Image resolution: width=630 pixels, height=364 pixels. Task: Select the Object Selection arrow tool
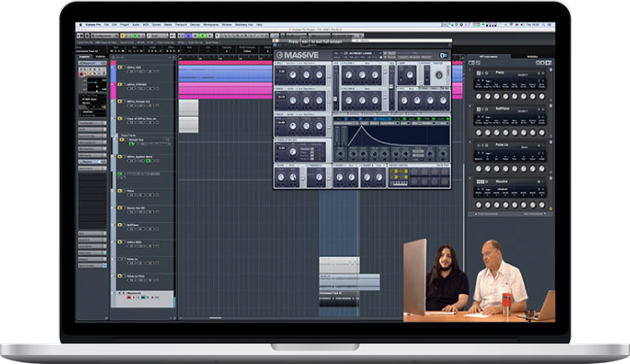(217, 36)
